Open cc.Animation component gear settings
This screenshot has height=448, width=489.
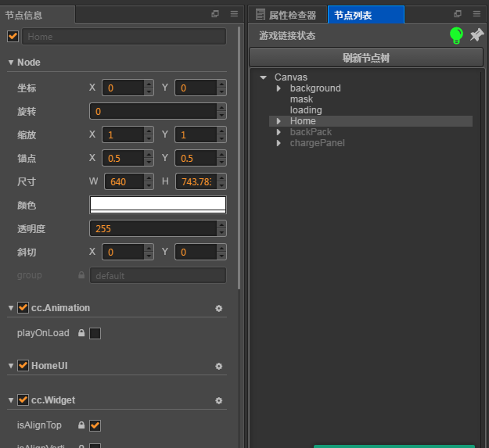(219, 308)
